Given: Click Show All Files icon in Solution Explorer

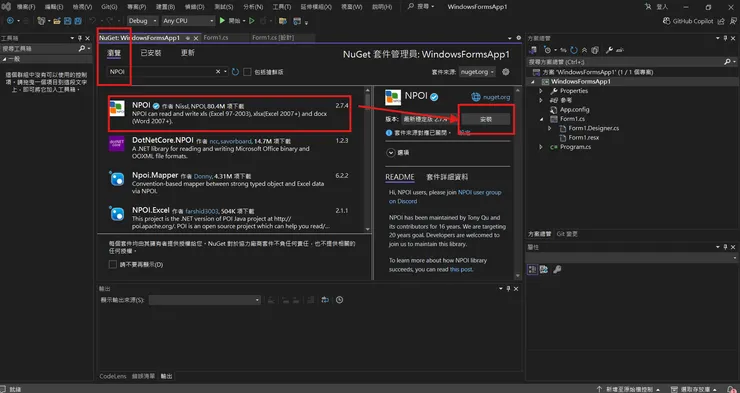Looking at the screenshot, I should tap(595, 50).
